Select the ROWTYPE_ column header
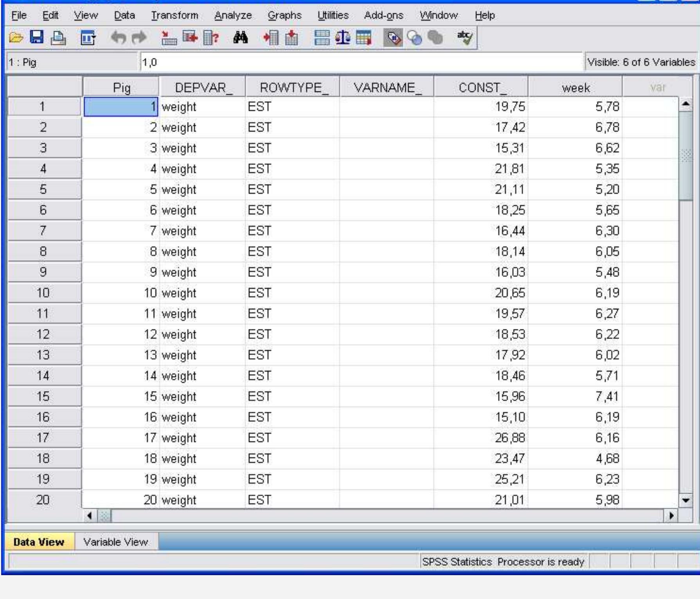700x599 pixels. click(293, 87)
